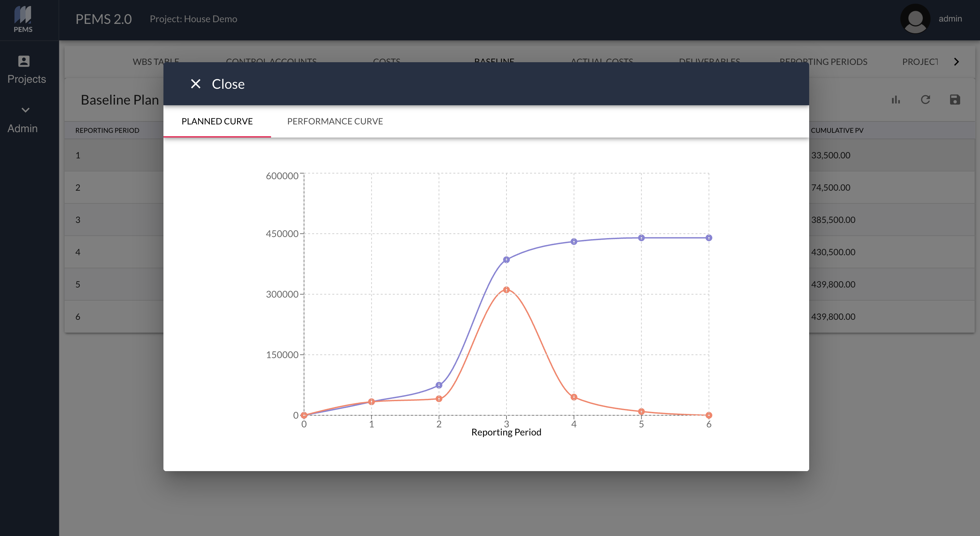980x536 pixels.
Task: Click the Cumulative PV column header
Action: click(837, 130)
